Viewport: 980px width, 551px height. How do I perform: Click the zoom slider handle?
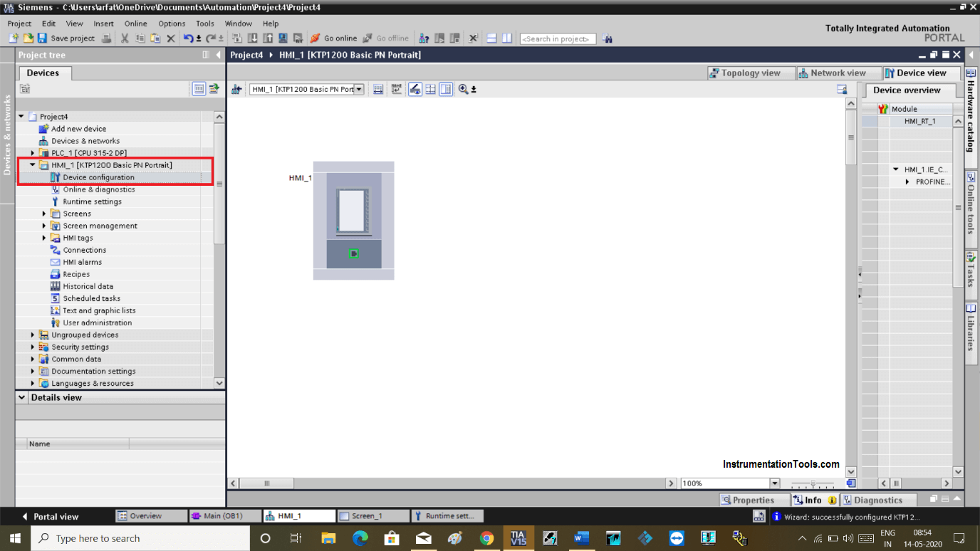(x=813, y=483)
